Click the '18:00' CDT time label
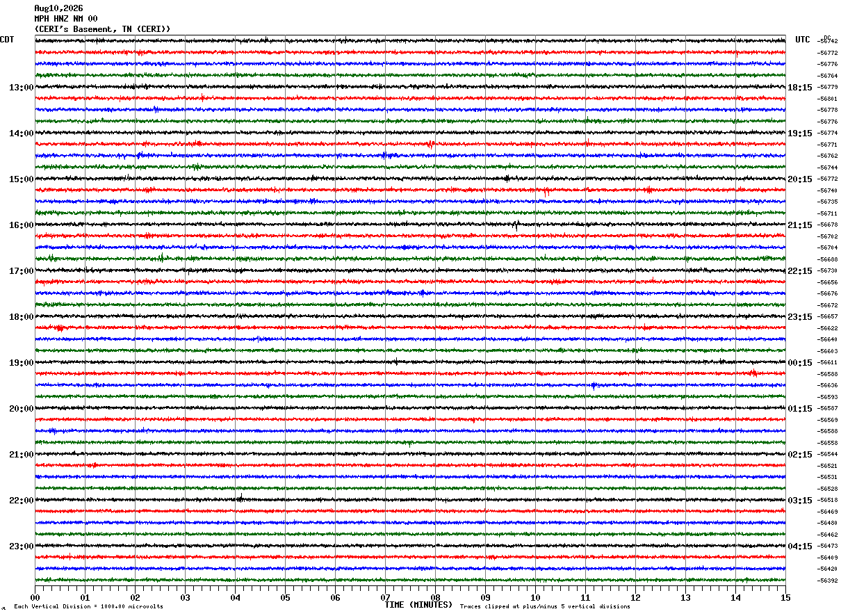The image size is (841, 616). (21, 317)
